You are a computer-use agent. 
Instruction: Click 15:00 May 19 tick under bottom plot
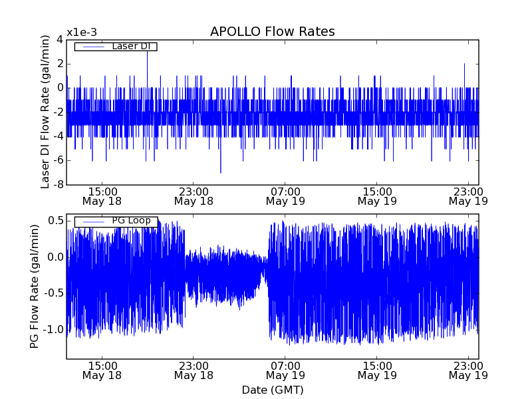377,370
